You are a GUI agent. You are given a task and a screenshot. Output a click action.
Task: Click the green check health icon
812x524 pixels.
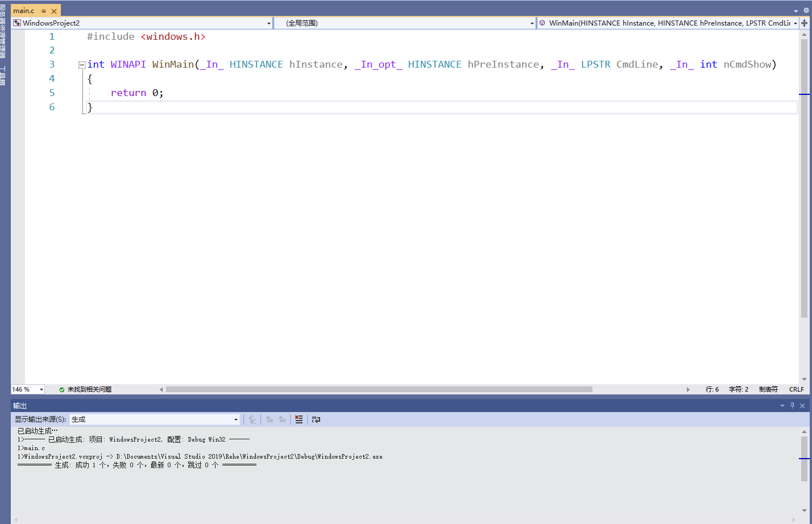(62, 389)
